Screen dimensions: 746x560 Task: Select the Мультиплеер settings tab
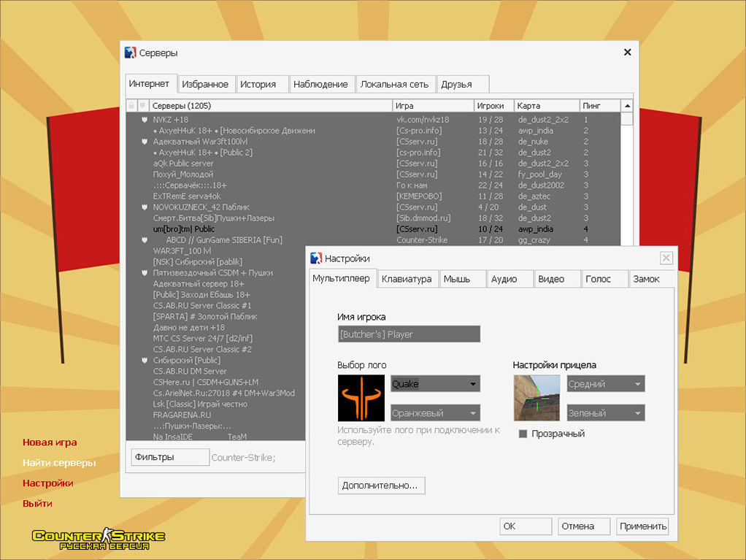pyautogui.click(x=342, y=278)
